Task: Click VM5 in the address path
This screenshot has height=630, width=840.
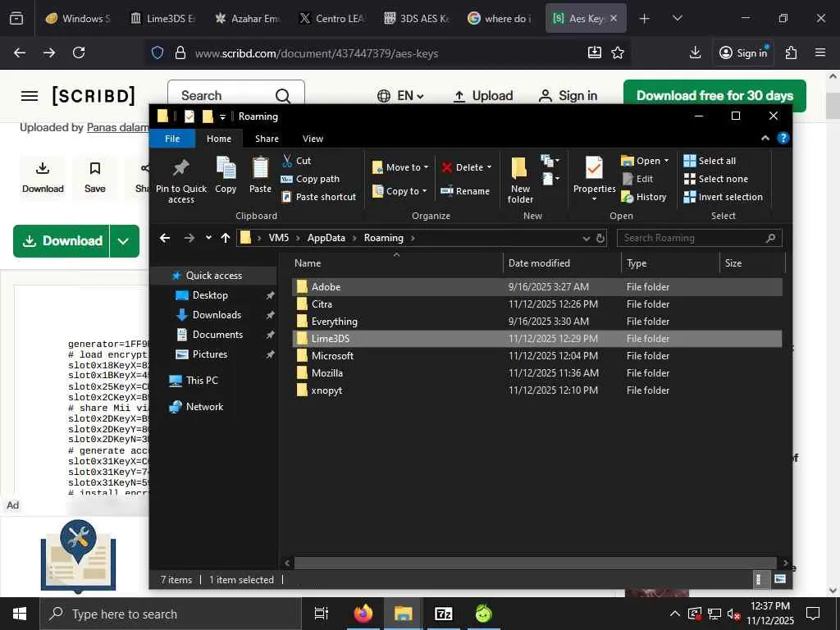Action: click(279, 238)
